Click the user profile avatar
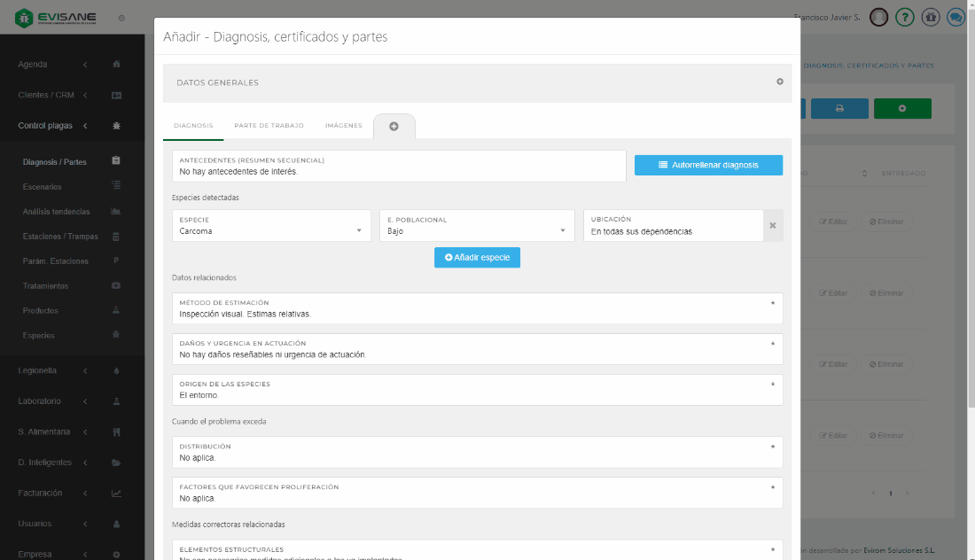The height and width of the screenshot is (560, 975). coord(878,17)
